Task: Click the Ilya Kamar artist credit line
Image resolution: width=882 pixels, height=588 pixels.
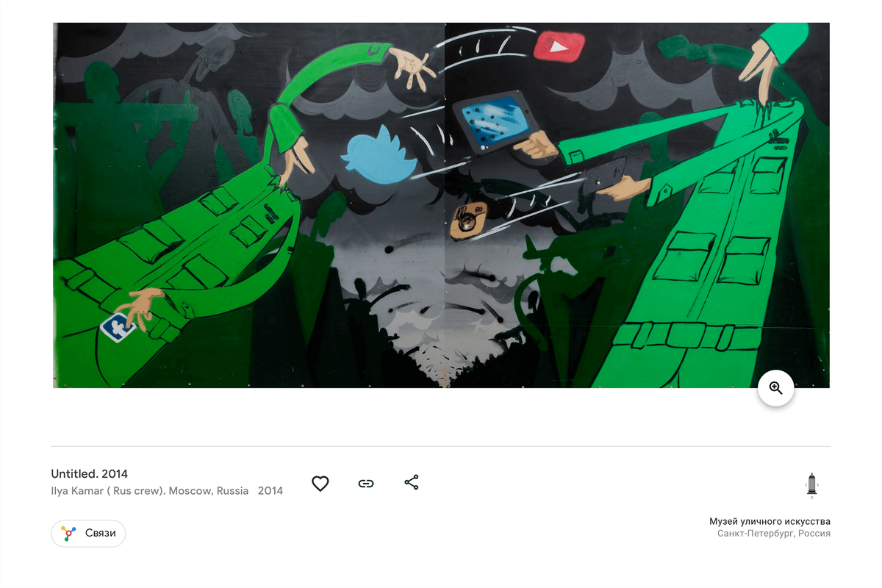Action: coord(150,491)
